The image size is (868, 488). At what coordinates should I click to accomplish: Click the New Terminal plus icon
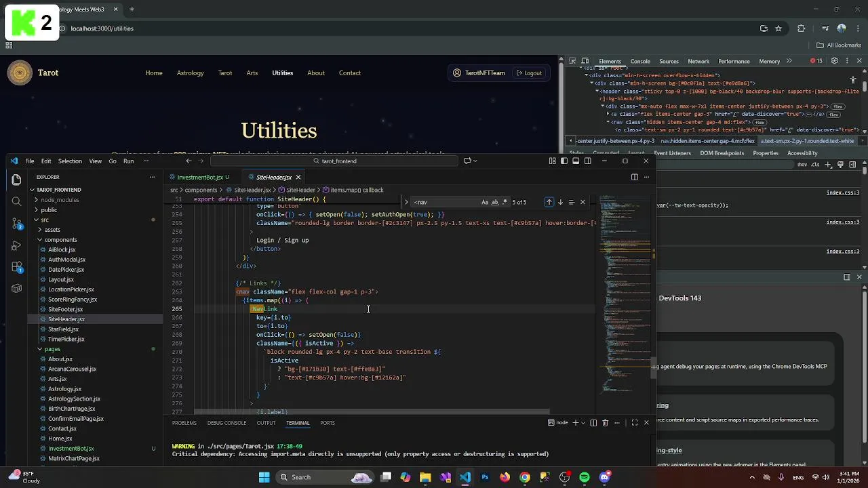576,423
